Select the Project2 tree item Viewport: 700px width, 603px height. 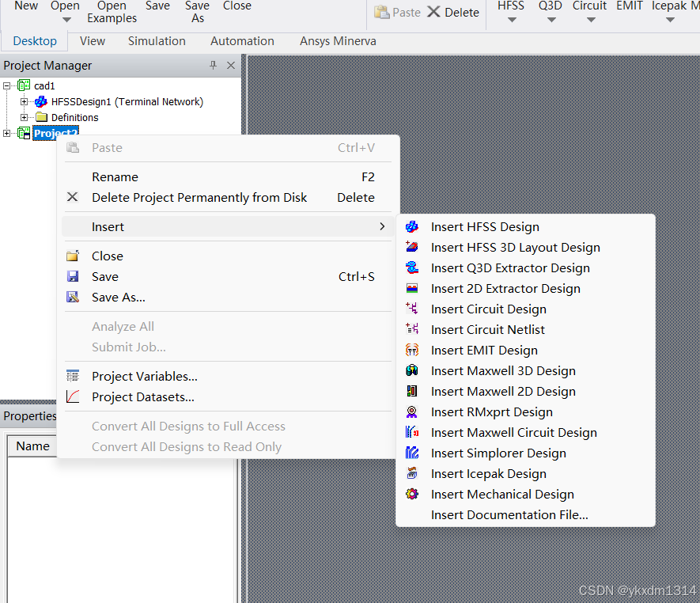coord(56,133)
